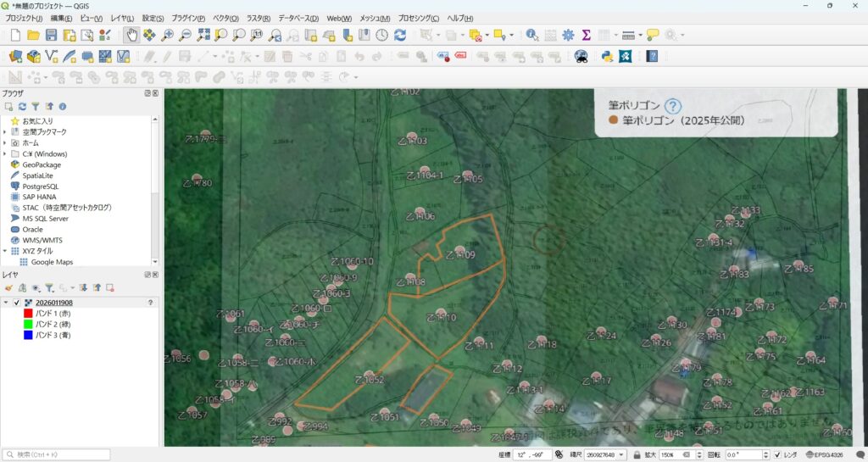This screenshot has width=868, height=462.
Task: Collapse the XYZ タイル tree node
Action: tap(5, 252)
